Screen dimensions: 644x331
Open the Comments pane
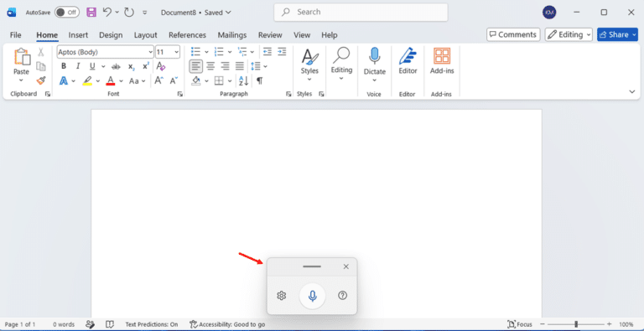coord(513,34)
